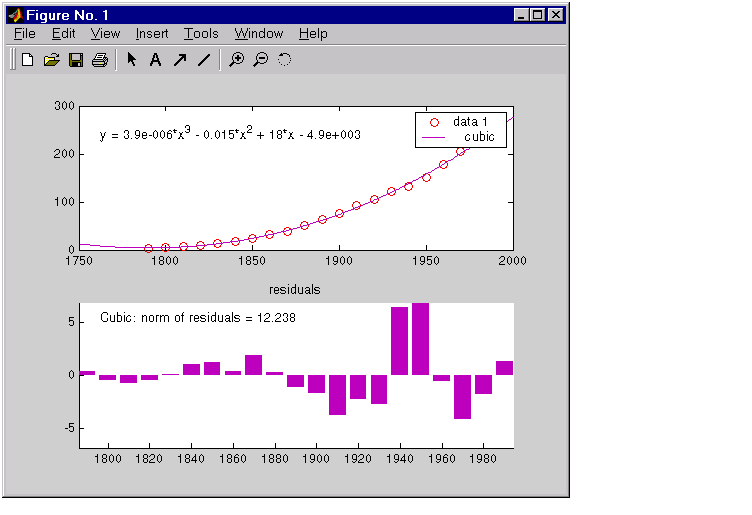Click the Print figure icon

(99, 60)
